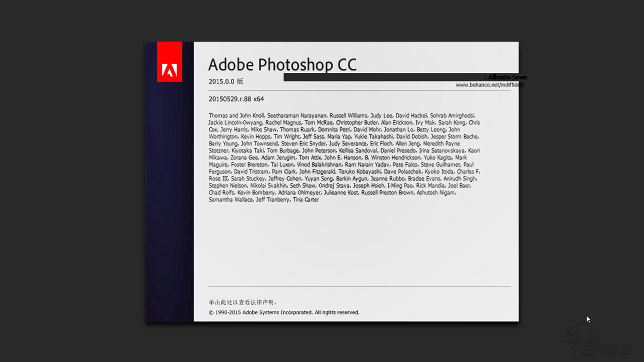Click the 2015.0.0 version text
The width and height of the screenshot is (644, 362).
point(226,81)
